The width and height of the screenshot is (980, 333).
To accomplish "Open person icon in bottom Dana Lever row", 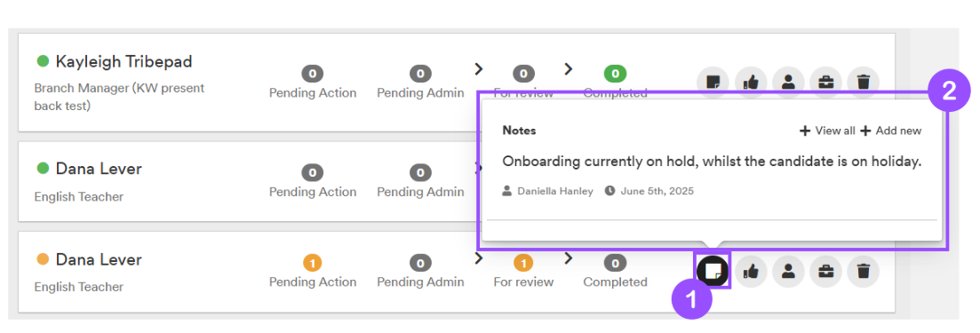I will [x=788, y=271].
